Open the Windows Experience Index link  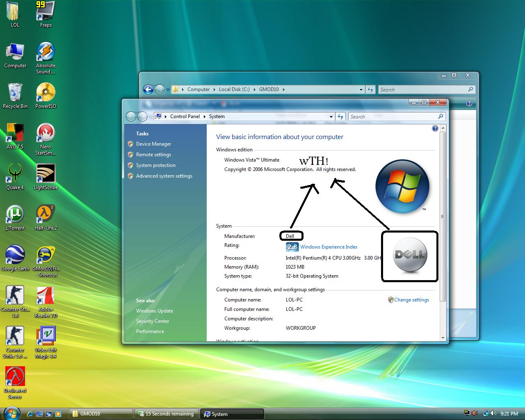(329, 247)
